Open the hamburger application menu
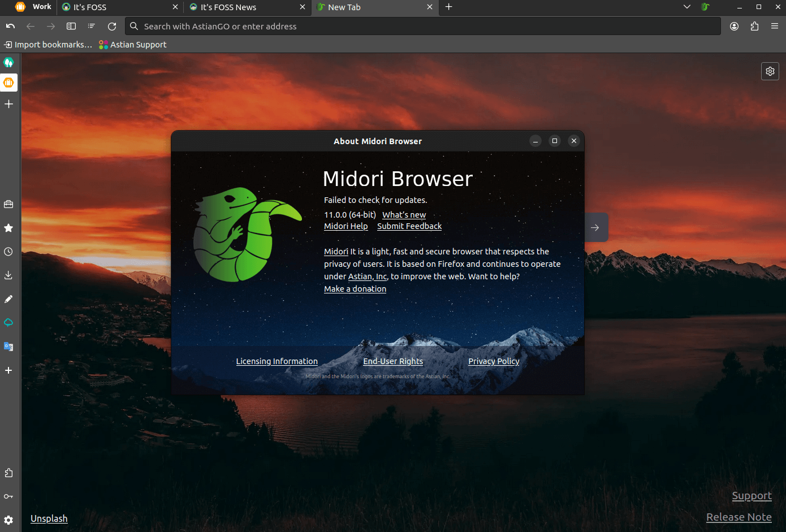Viewport: 786px width, 532px height. (x=775, y=26)
